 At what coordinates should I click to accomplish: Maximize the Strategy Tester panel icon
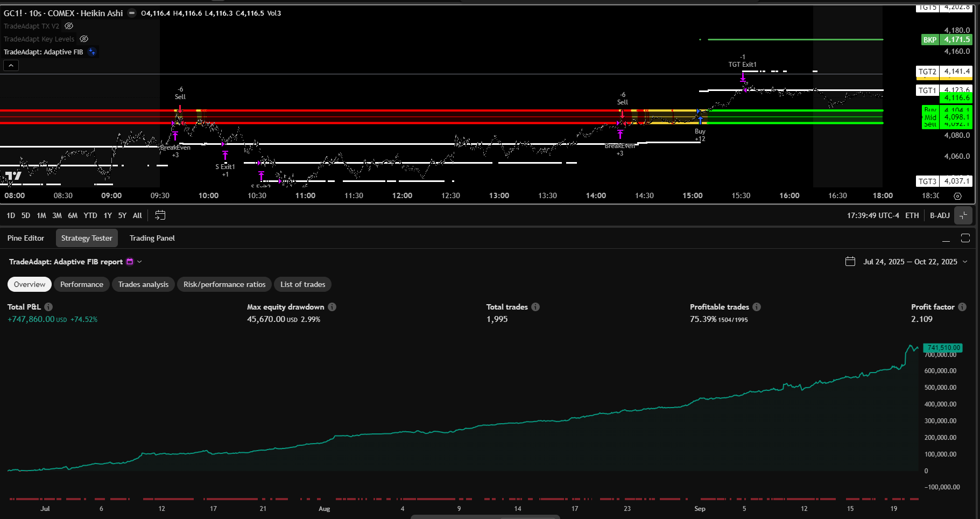click(966, 237)
